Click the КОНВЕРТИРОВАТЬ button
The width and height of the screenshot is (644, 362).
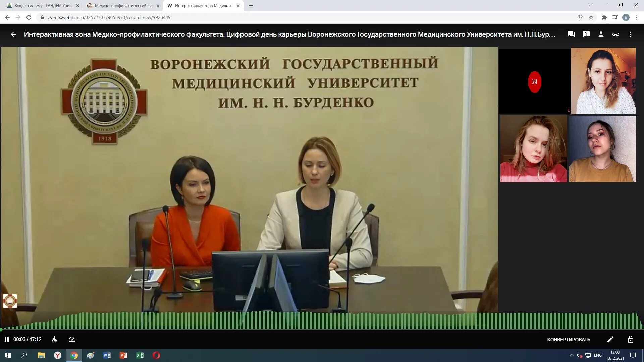(x=569, y=340)
